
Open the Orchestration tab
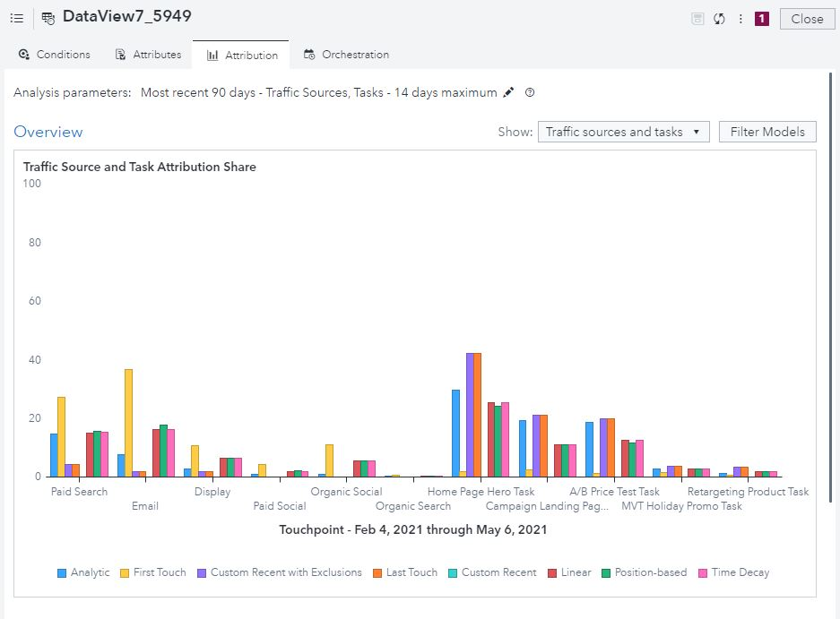coord(346,55)
